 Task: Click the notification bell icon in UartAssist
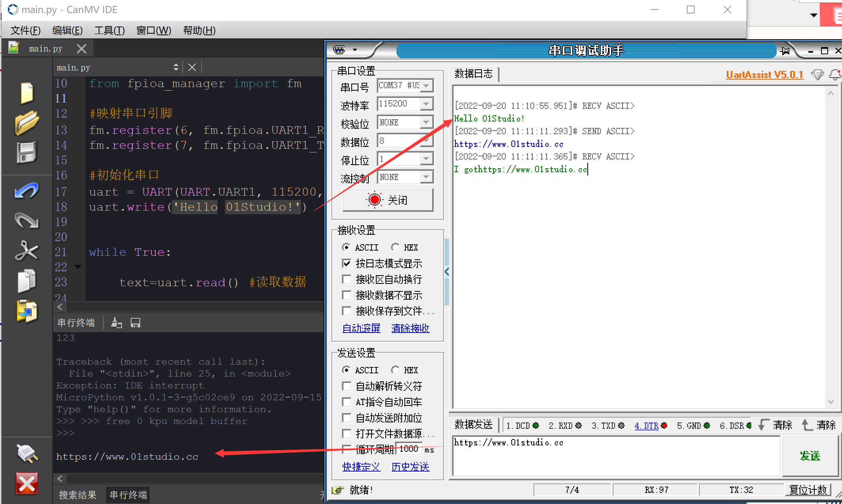click(x=835, y=74)
